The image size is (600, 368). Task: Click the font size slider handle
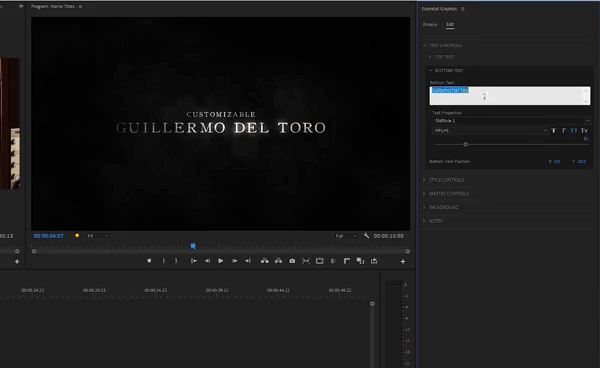pyautogui.click(x=465, y=144)
